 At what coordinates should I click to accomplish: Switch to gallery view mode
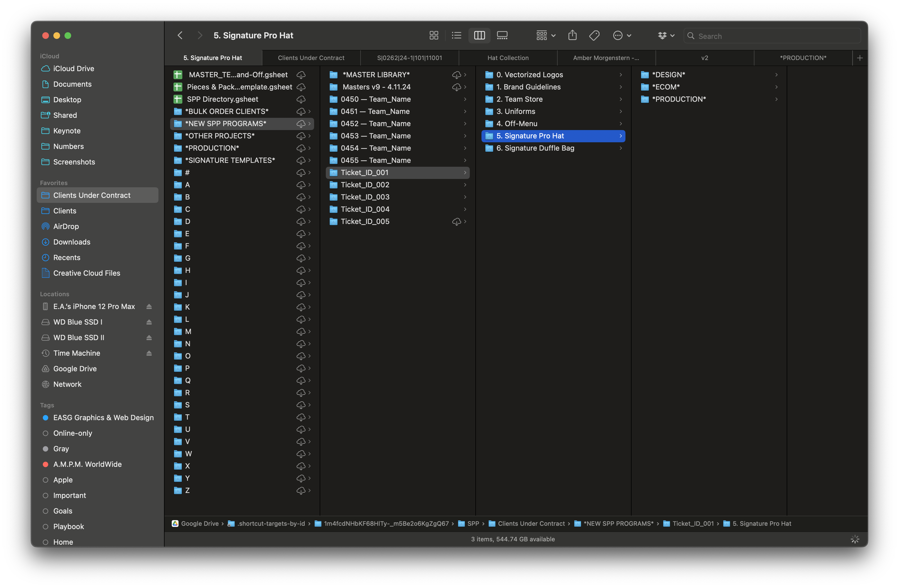(502, 36)
